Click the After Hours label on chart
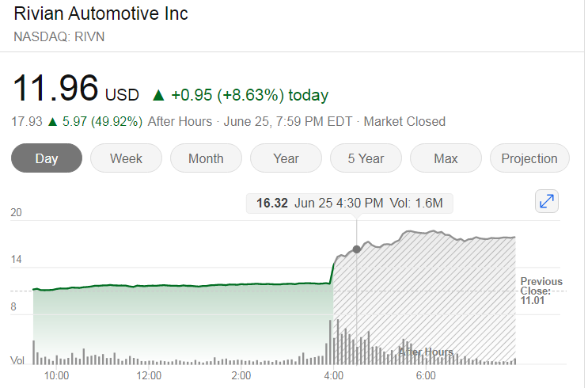 [x=426, y=352]
